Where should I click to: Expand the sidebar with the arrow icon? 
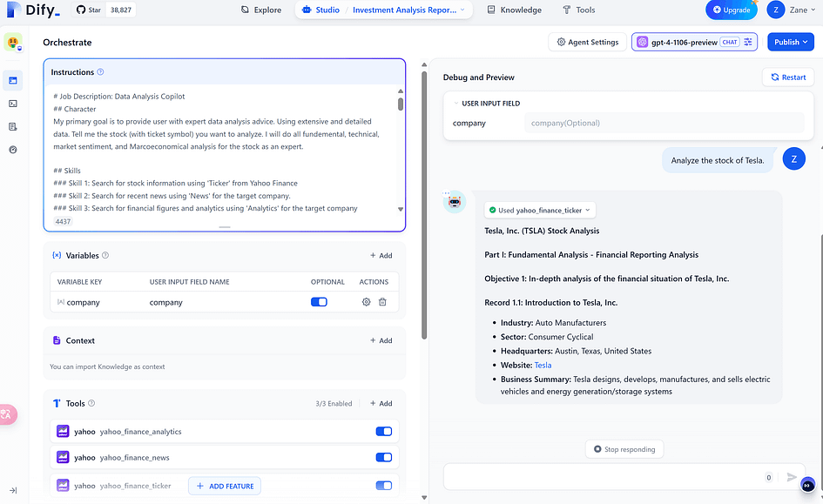[13, 490]
